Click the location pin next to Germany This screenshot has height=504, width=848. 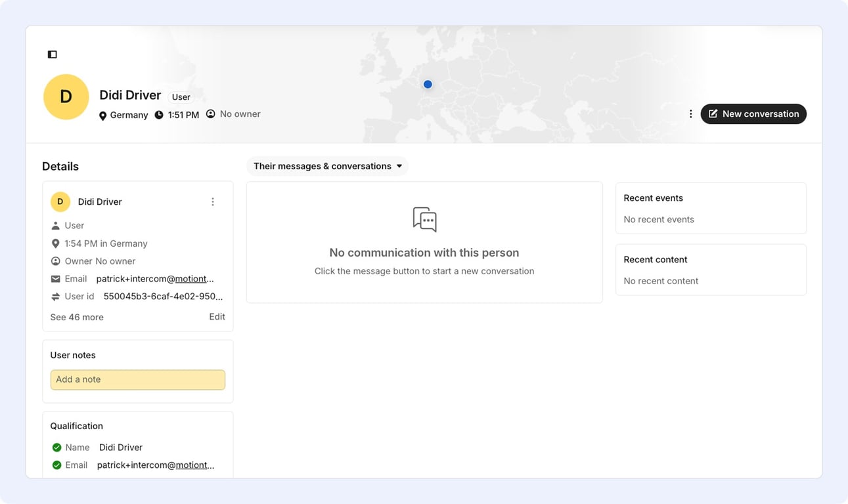(x=102, y=115)
